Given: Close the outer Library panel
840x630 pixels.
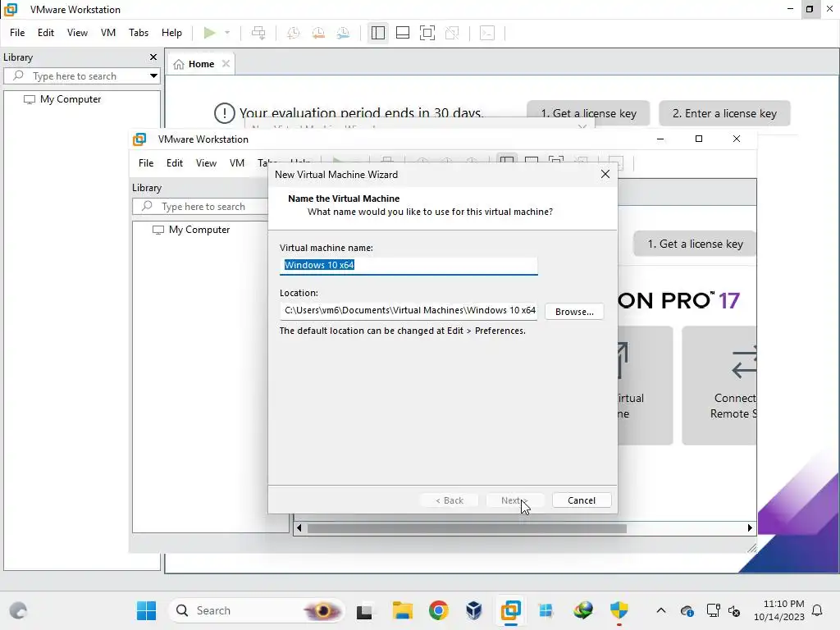Looking at the screenshot, I should coord(153,57).
